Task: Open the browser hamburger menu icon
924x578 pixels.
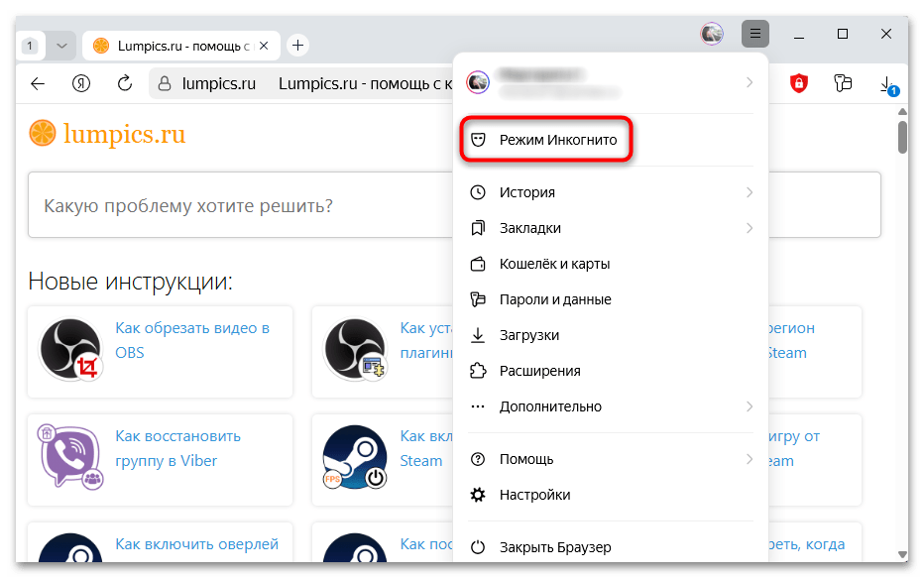Action: click(x=754, y=34)
